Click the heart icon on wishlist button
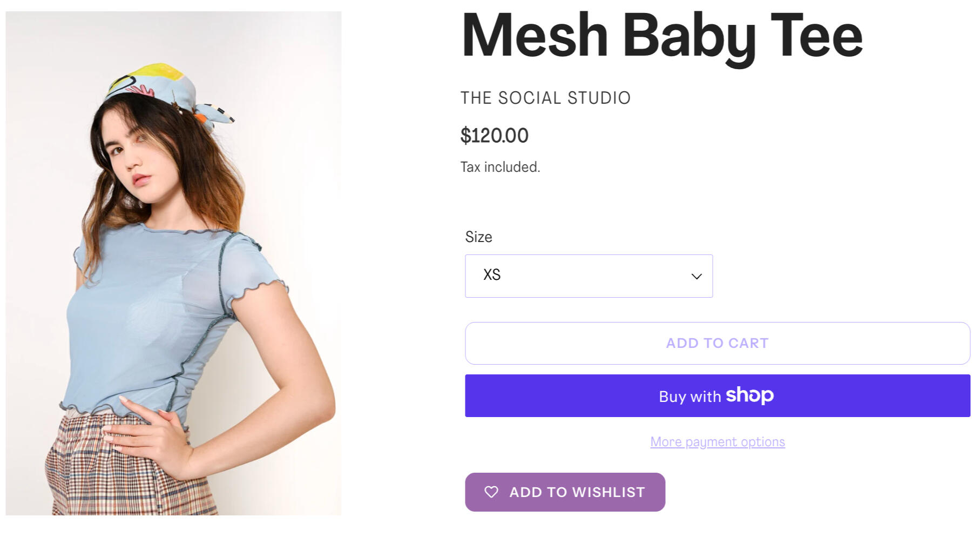Image resolution: width=980 pixels, height=537 pixels. [x=491, y=492]
